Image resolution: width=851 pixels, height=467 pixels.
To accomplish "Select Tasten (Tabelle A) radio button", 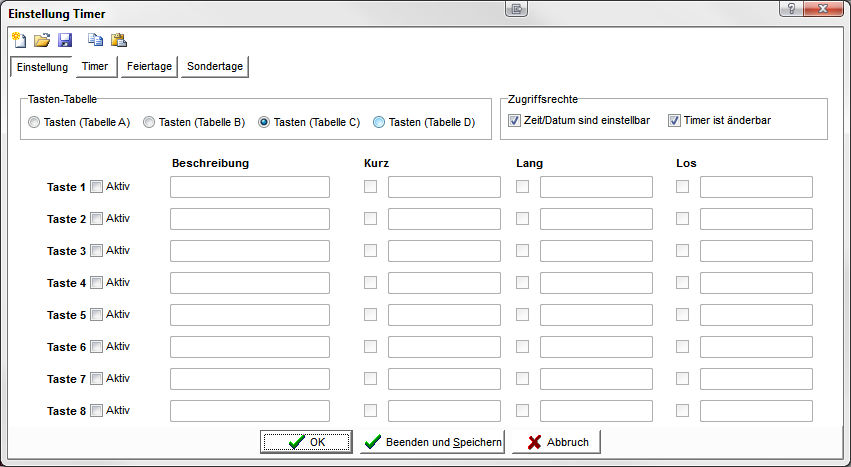I will point(35,123).
